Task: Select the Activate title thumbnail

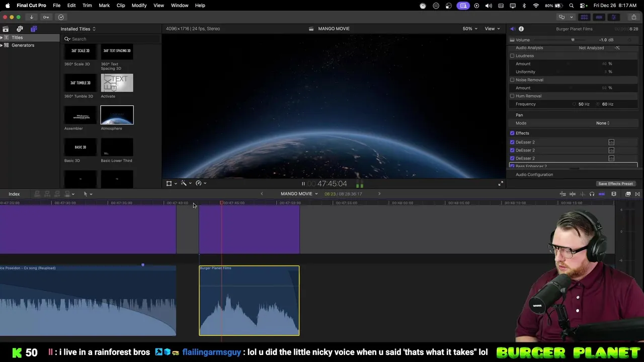Action: click(x=117, y=83)
